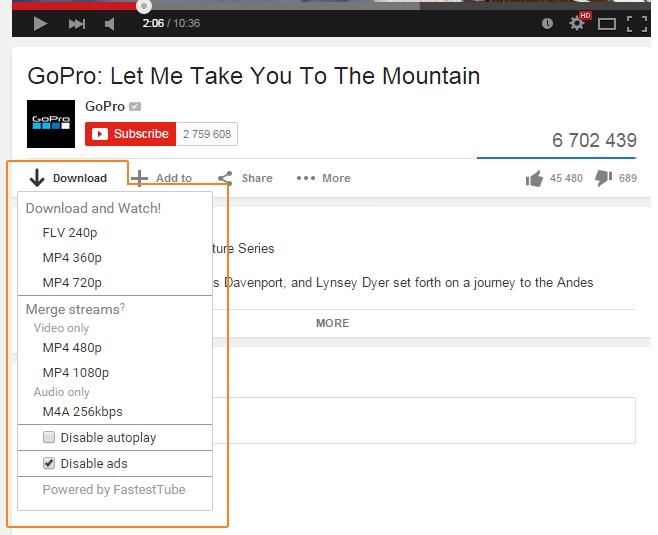Click the play button in the video player
This screenshot has width=658, height=535.
pos(40,23)
